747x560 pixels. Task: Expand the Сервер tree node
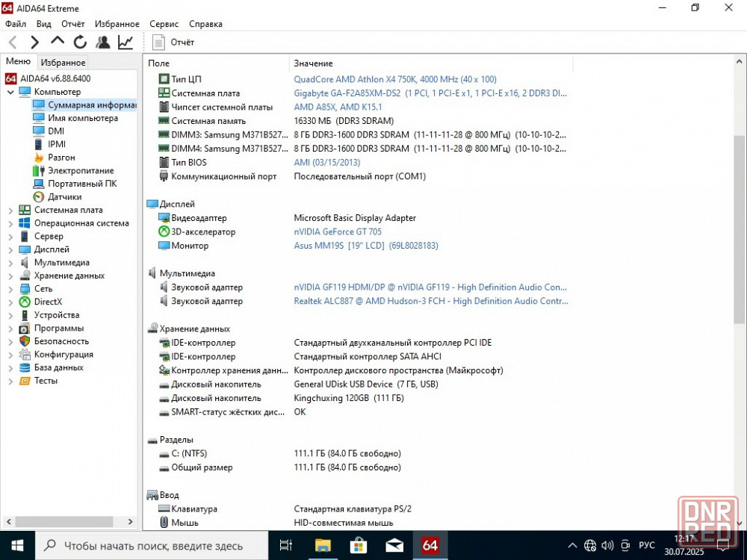click(10, 236)
